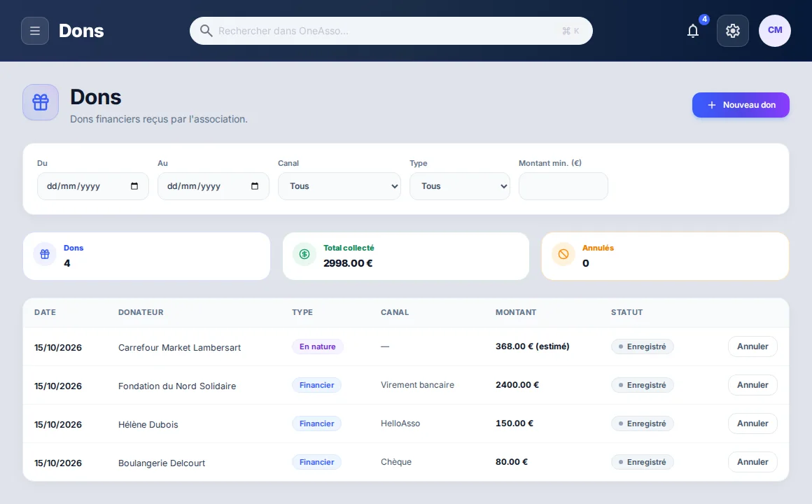This screenshot has width=812, height=504.
Task: Click the MONTANT column header
Action: (x=516, y=312)
